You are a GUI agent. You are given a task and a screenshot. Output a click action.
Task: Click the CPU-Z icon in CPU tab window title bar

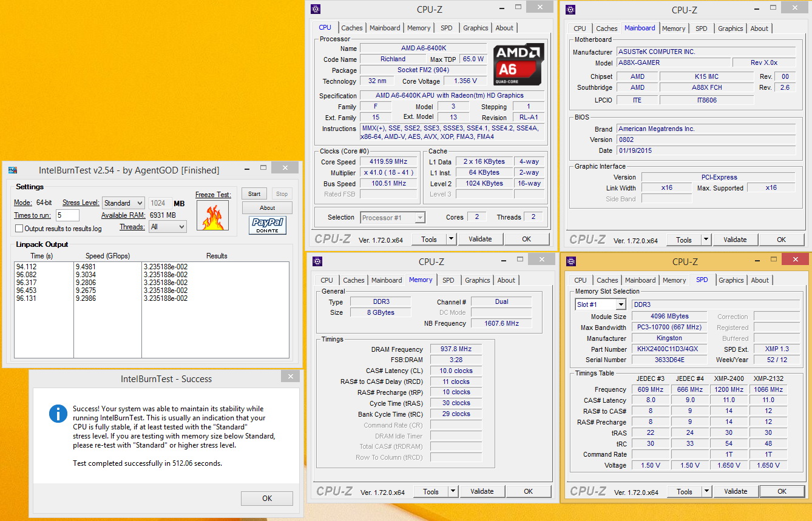pyautogui.click(x=315, y=9)
